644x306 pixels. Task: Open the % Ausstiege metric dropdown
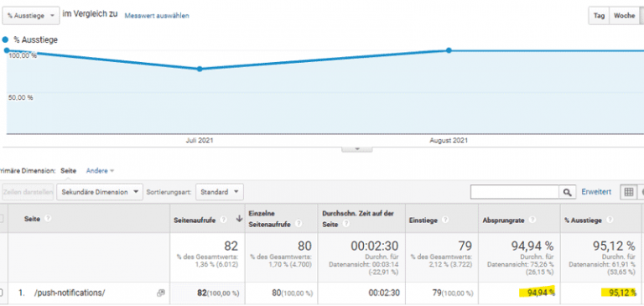pyautogui.click(x=31, y=15)
